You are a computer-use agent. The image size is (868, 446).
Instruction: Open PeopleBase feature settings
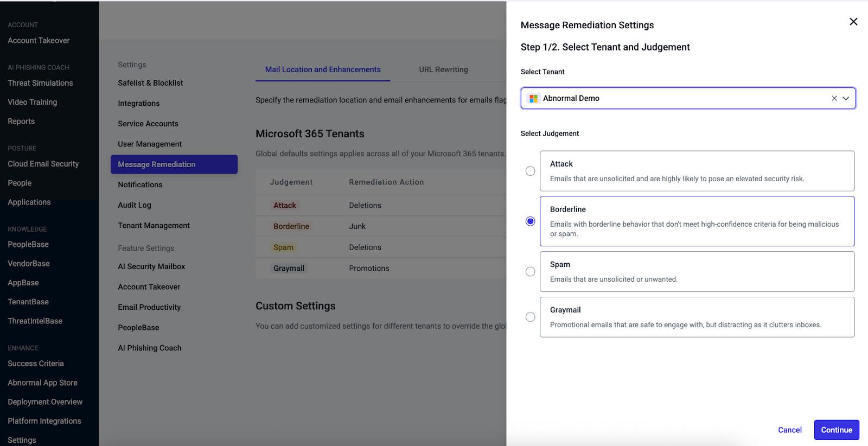click(138, 327)
